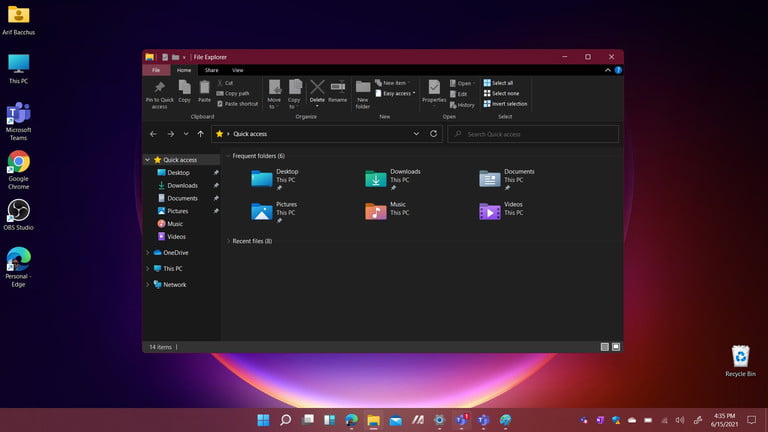Switch to details view in status bar
This screenshot has width=768, height=432.
(x=604, y=347)
